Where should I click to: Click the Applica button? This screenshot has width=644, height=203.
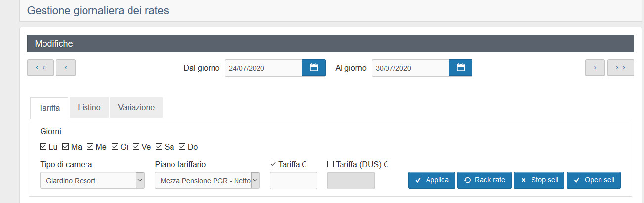432,180
